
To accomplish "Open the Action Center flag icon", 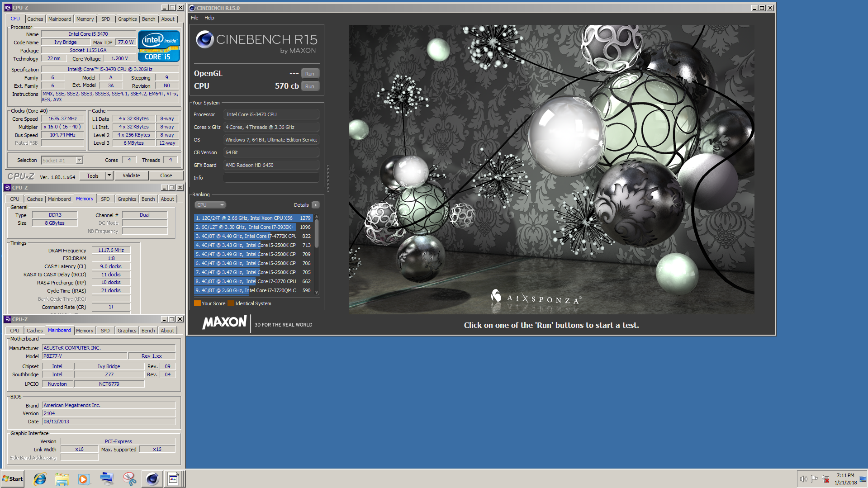I will (815, 479).
